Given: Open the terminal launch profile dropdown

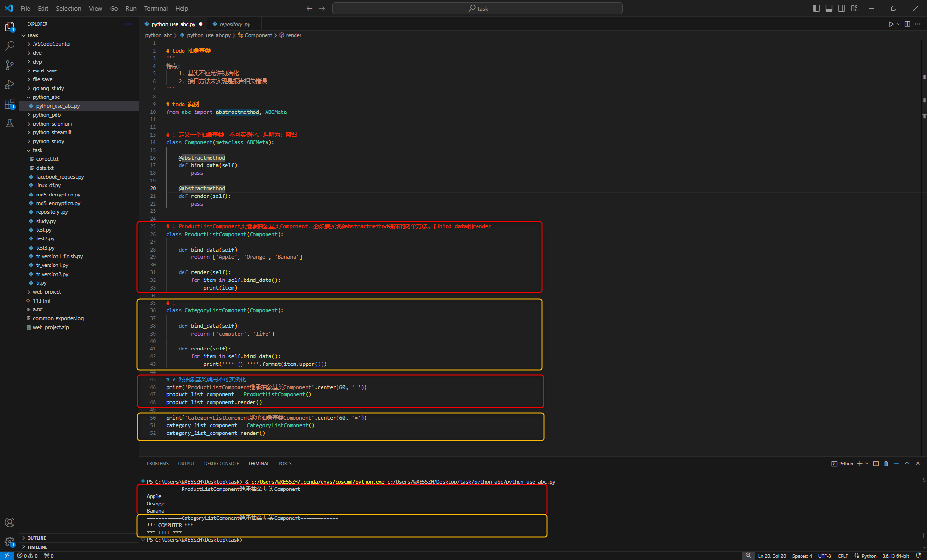Looking at the screenshot, I should point(867,463).
